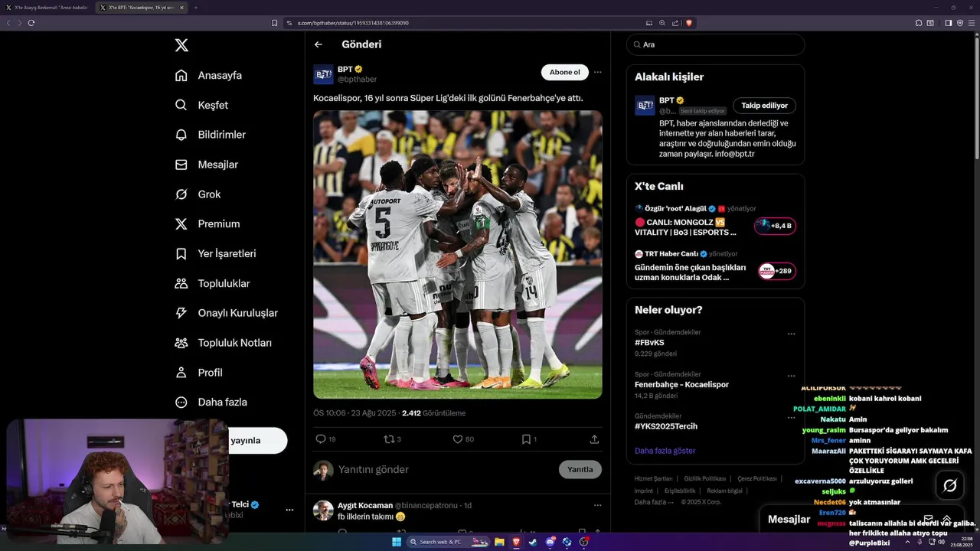Click share icon in address bar

[676, 23]
